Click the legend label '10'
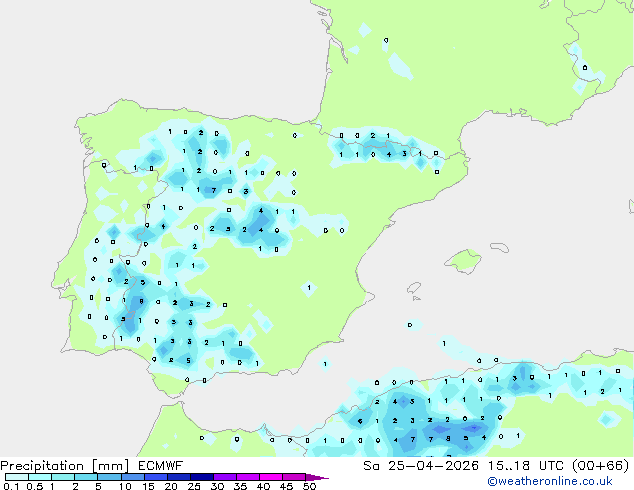Image resolution: width=634 pixels, height=490 pixels. coord(125,486)
